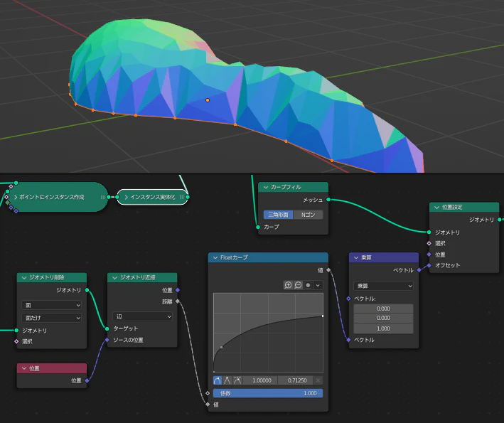Collapse the 乗算 node
Screen dimensions: 504x423
[x=356, y=257]
